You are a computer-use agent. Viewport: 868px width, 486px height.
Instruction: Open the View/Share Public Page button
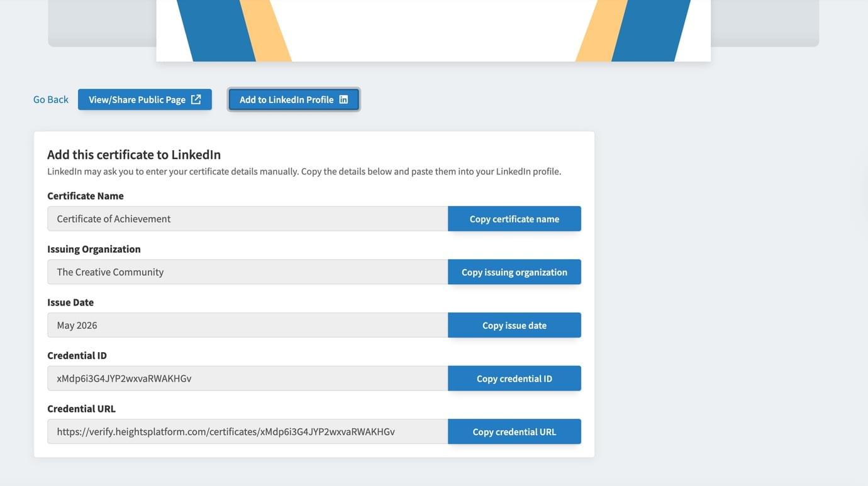[x=145, y=99]
